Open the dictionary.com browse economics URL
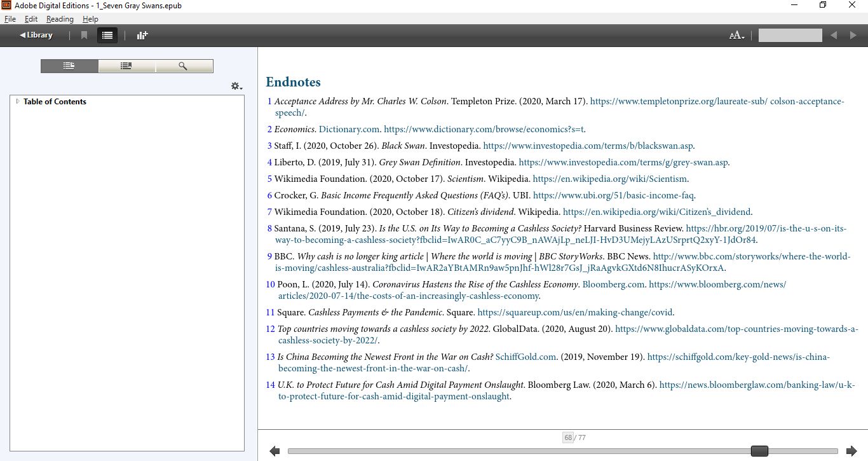 click(484, 129)
